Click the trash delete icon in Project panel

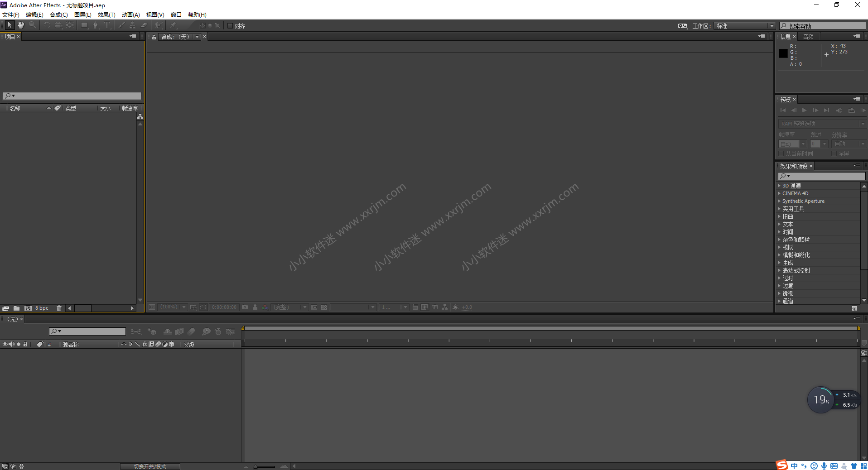(x=59, y=308)
